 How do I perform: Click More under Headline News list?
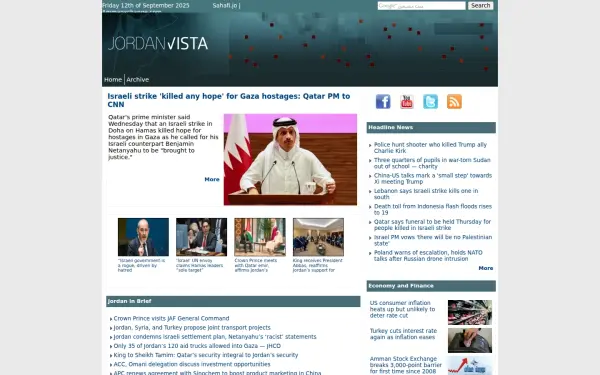point(486,268)
